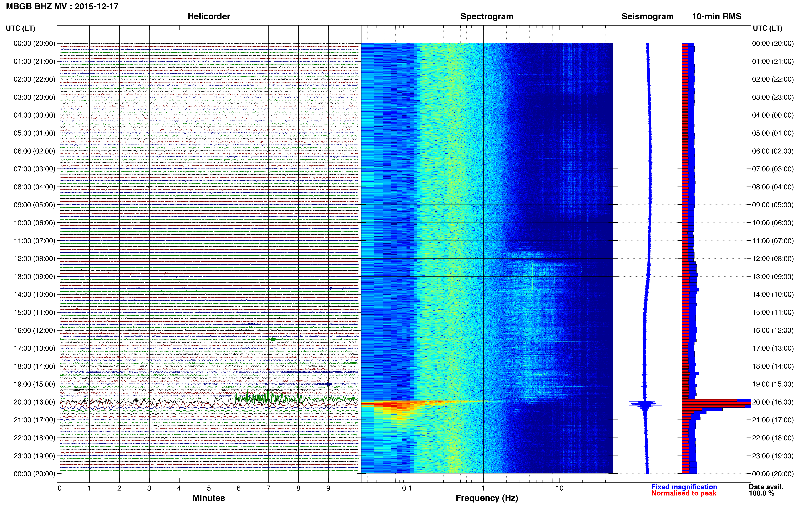Screen dimensions: 812x508
Task: Click minute tick '2' on helicorder axis
Action: [119, 488]
